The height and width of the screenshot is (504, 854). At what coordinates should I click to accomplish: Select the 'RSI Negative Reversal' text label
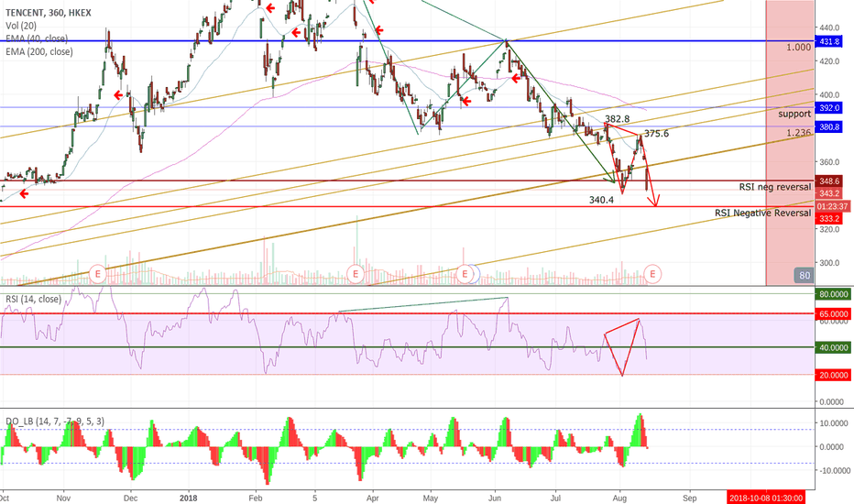coord(762,213)
